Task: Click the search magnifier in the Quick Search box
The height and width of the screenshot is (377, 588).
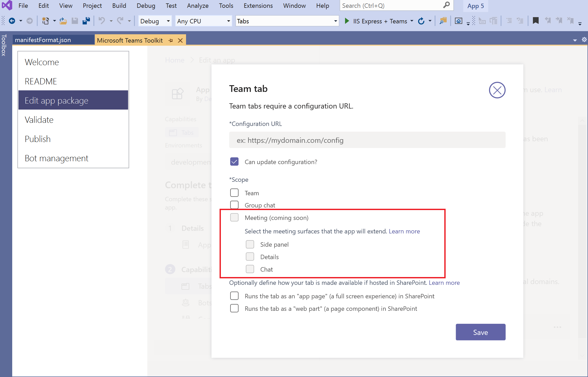Action: (x=446, y=5)
